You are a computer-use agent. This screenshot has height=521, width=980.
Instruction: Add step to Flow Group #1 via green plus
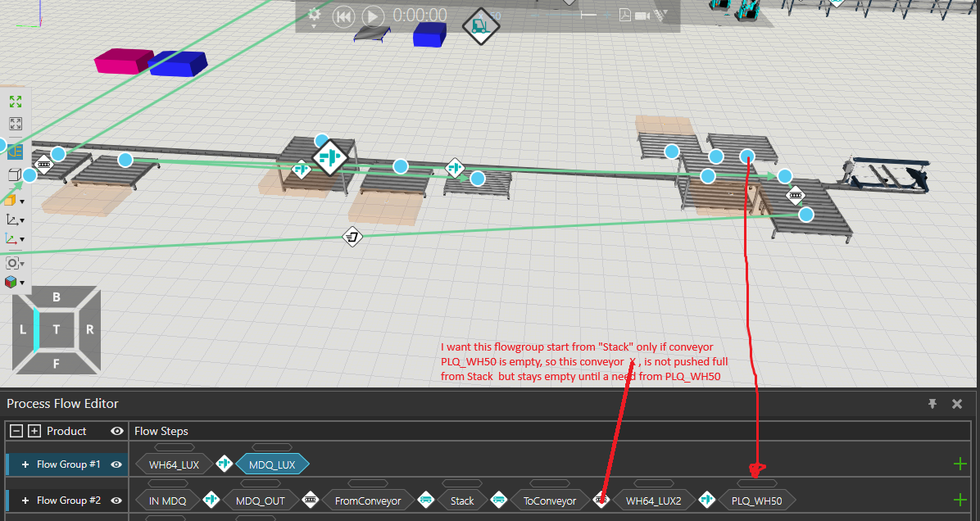pos(960,464)
